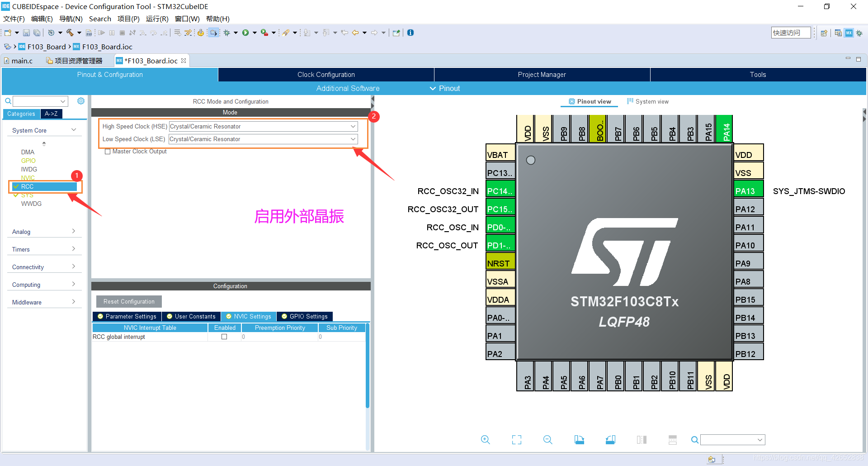Switch to the Project Manager tab
This screenshot has width=868, height=466.
click(542, 75)
